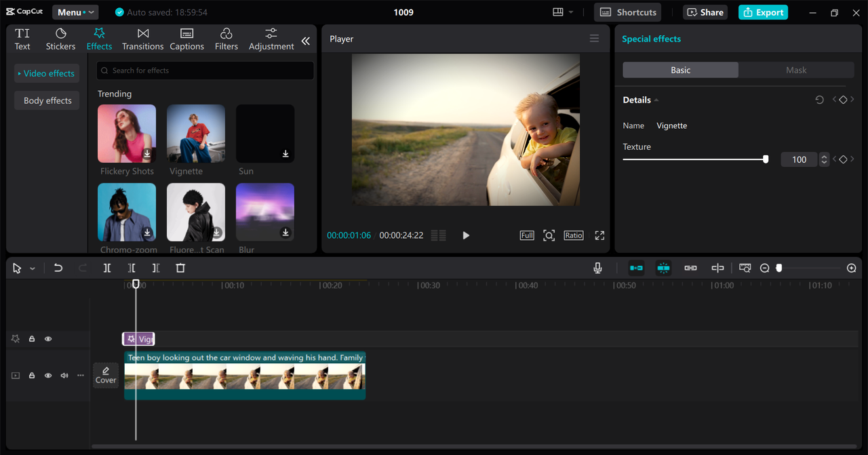Screen dimensions: 868x455
Task: Mute the main video track audio
Action: click(x=64, y=375)
